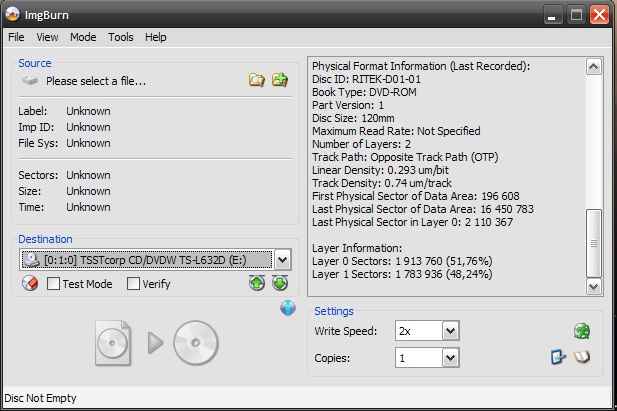Close the ImgBurn window
This screenshot has width=617, height=411.
(599, 15)
